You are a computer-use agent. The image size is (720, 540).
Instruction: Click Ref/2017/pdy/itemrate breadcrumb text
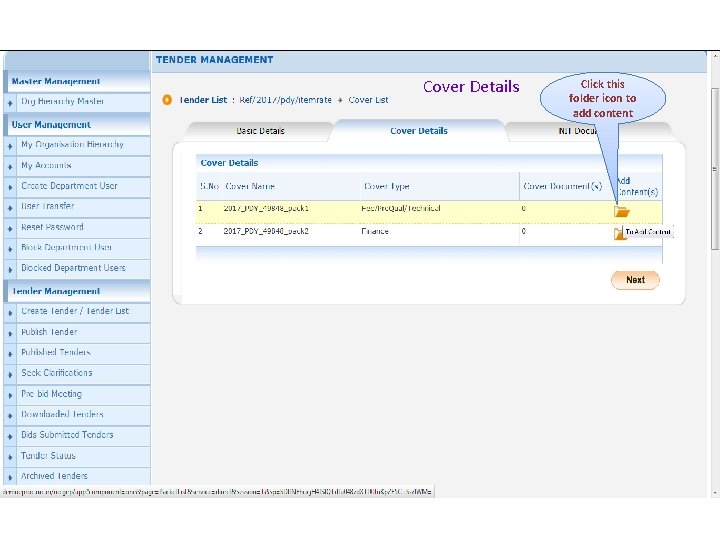[x=285, y=100]
